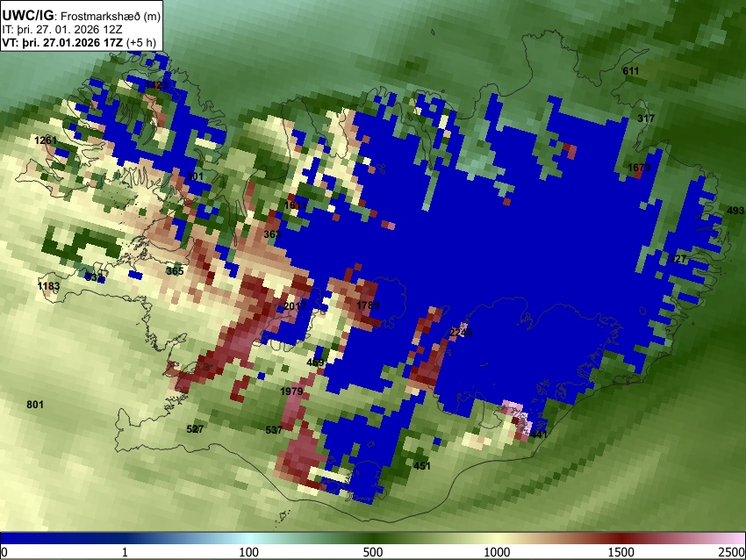Click the colour scale label 1500
Screen dimensions: 746x560
pyautogui.click(x=621, y=552)
